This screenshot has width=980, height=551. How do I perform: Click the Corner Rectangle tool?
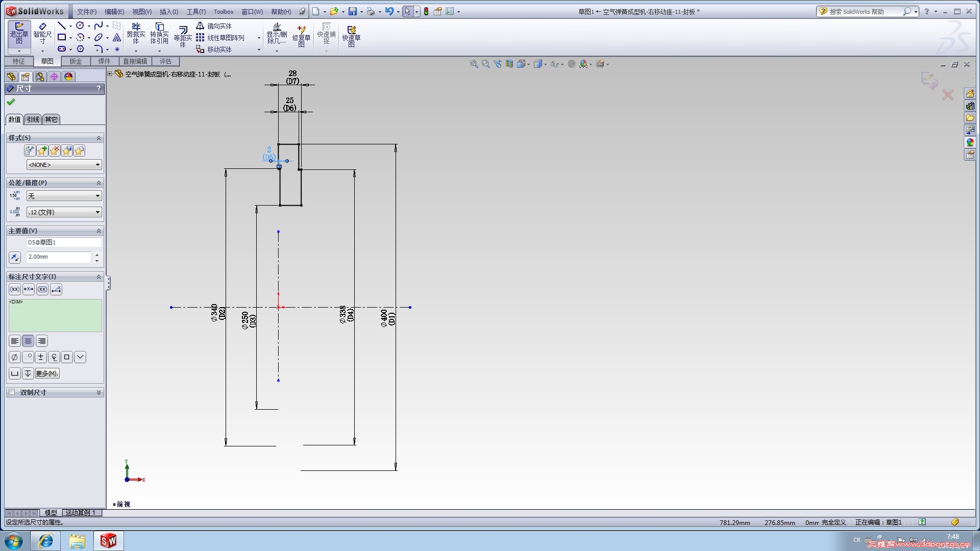coord(62,37)
